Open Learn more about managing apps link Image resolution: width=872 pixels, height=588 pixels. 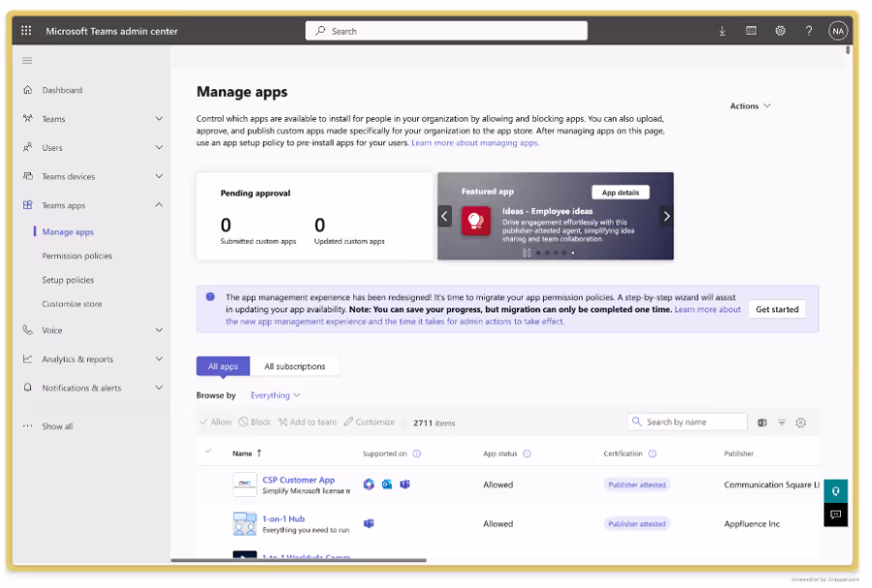click(x=475, y=143)
